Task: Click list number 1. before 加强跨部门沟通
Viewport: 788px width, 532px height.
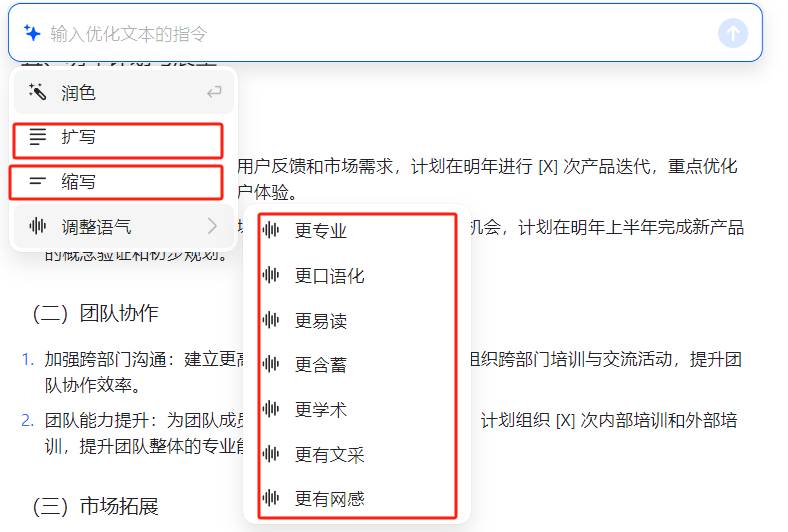Action: (28, 359)
